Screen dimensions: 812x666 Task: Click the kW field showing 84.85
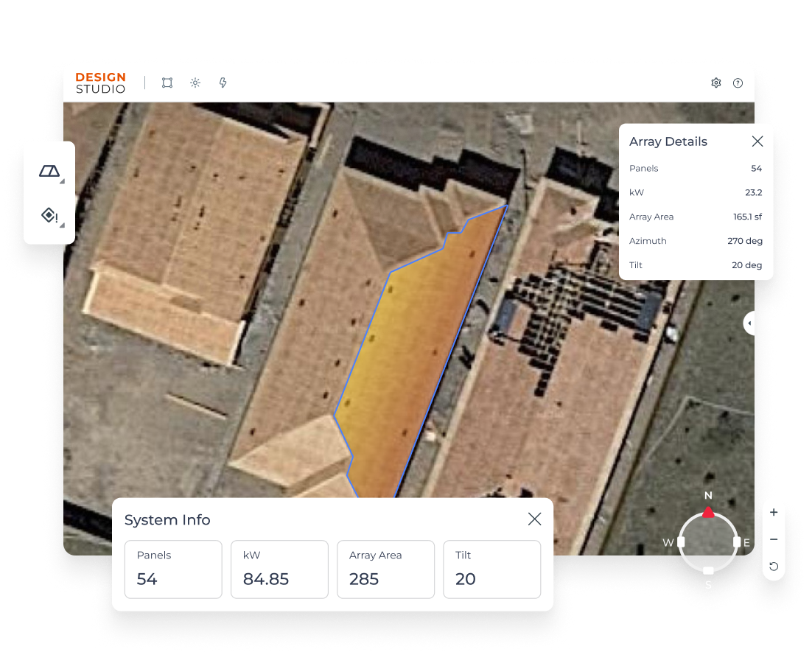[x=279, y=569]
